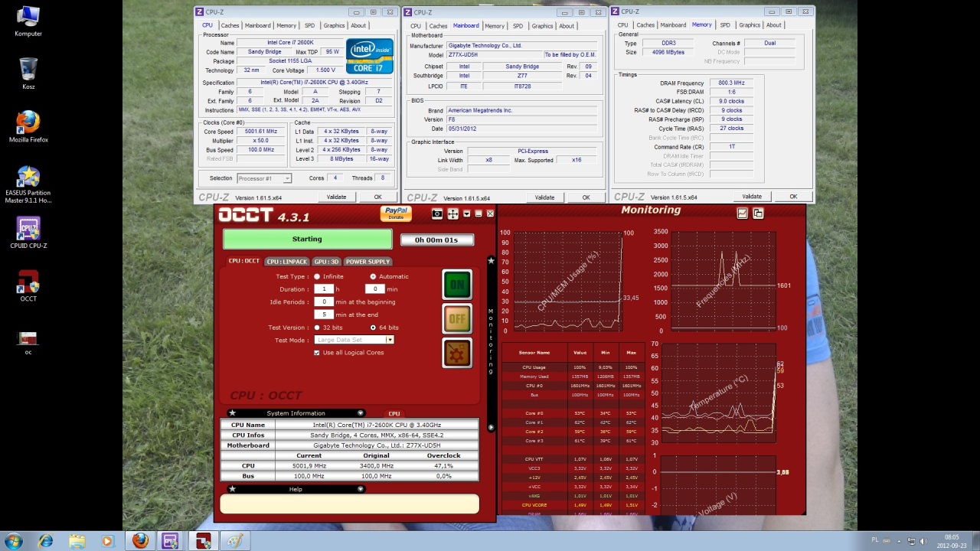Toggle Use all Logical Cores checkbox
The image size is (980, 551).
coord(317,353)
